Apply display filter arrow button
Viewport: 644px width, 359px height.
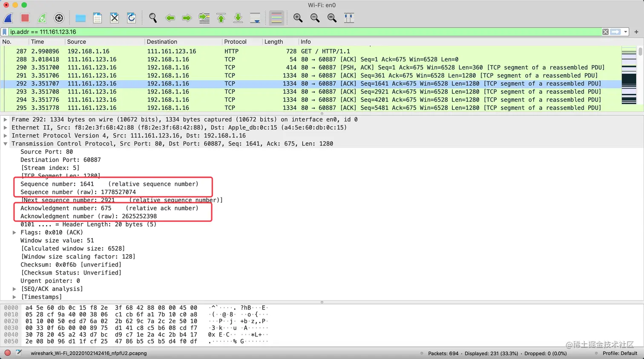pos(615,32)
